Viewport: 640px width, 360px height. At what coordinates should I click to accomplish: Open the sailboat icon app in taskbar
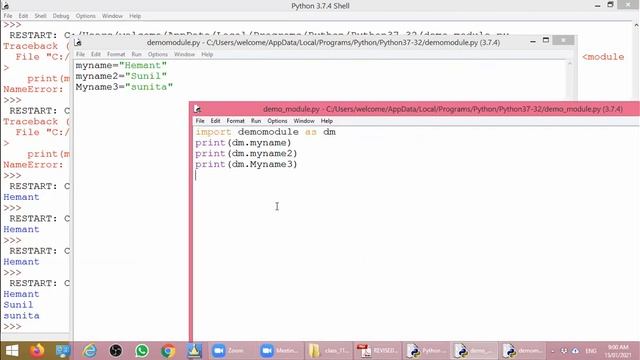pyautogui.click(x=194, y=351)
